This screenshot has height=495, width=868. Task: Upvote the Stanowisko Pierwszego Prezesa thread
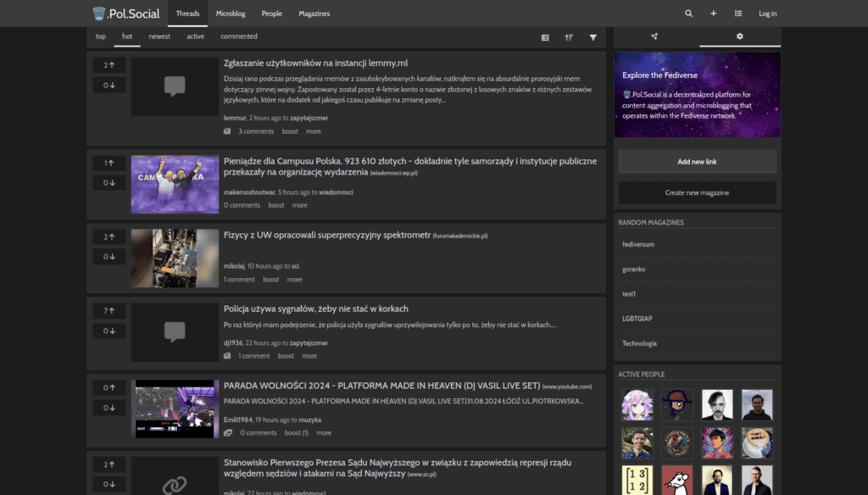tap(109, 464)
